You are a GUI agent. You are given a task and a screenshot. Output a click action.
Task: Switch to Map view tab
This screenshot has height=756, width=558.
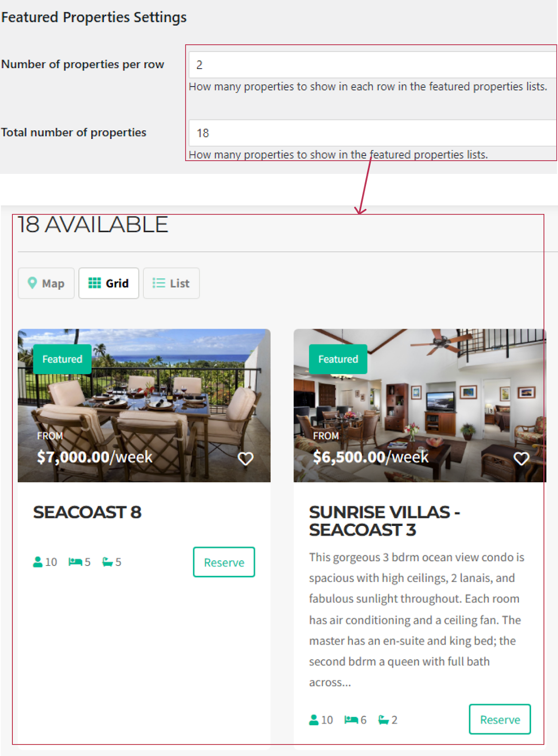pyautogui.click(x=46, y=283)
